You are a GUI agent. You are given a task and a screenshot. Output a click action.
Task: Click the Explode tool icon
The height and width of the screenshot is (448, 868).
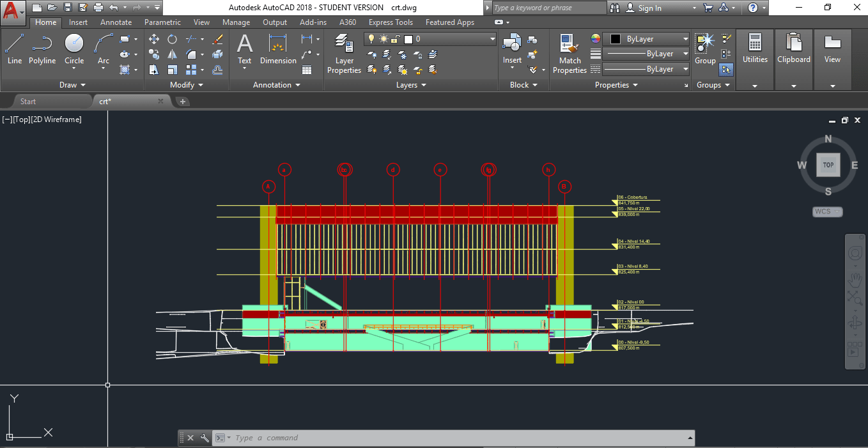217,54
